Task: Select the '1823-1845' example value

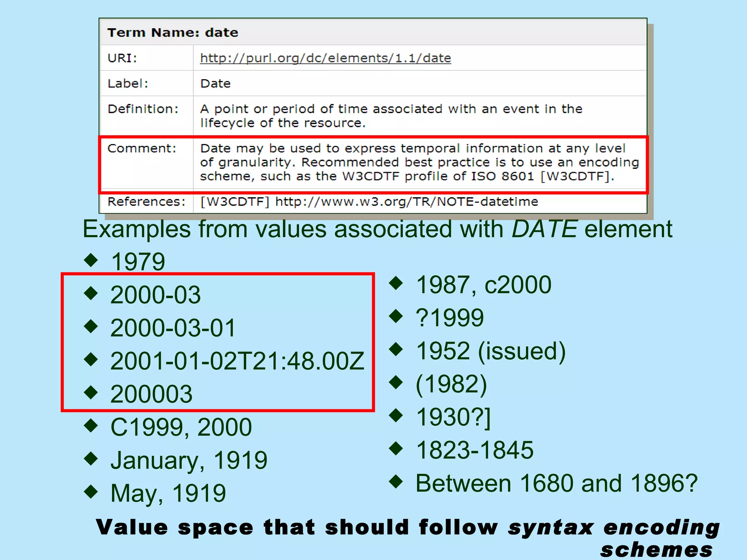Action: (475, 450)
